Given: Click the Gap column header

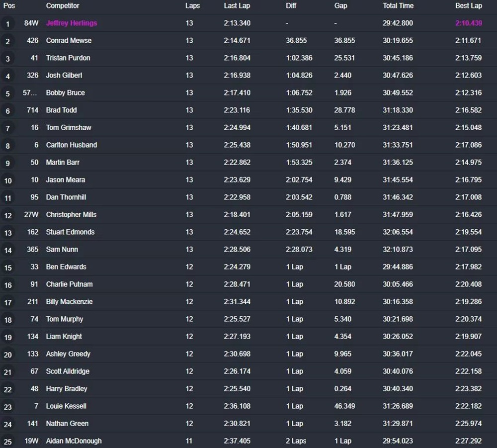Looking at the screenshot, I should 340,6.
